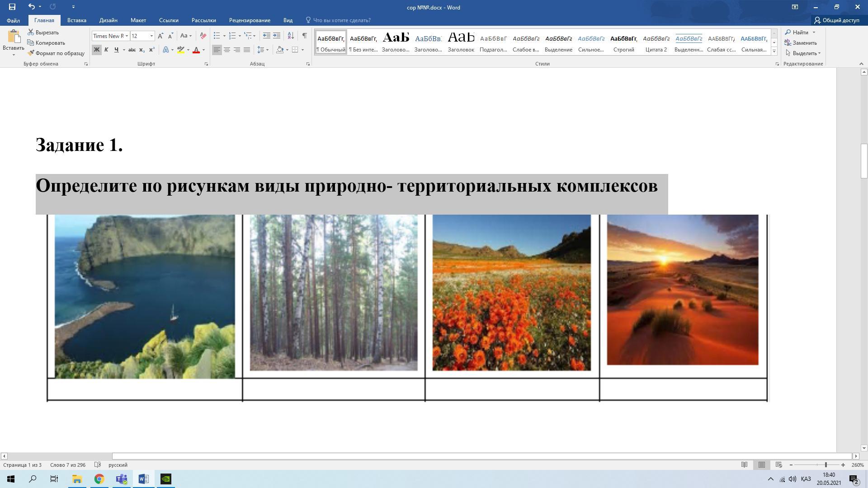Open the Вставка ribbon tab
The image size is (868, 488).
[76, 20]
